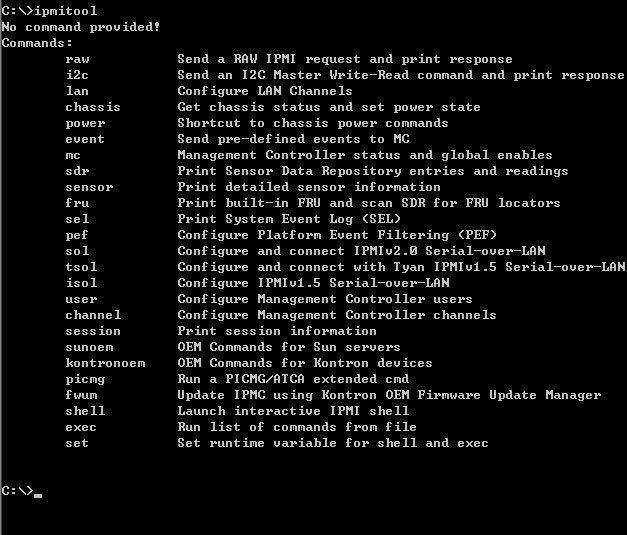The width and height of the screenshot is (627, 535).
Task: Click the 'raw' command name
Action: tap(77, 60)
